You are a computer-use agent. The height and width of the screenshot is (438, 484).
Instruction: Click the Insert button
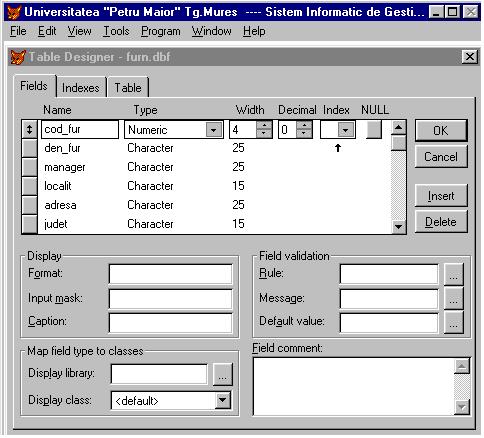pyautogui.click(x=441, y=196)
